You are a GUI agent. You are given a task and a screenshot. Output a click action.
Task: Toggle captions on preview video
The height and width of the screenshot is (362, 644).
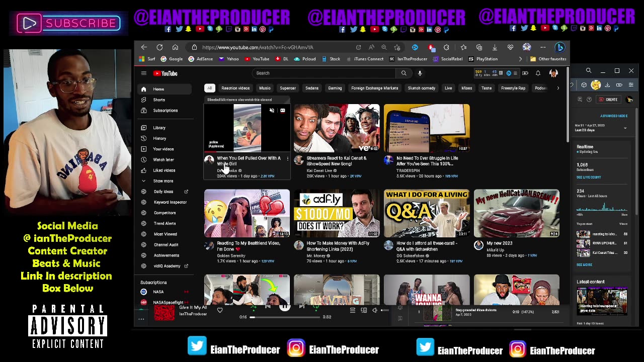click(282, 111)
